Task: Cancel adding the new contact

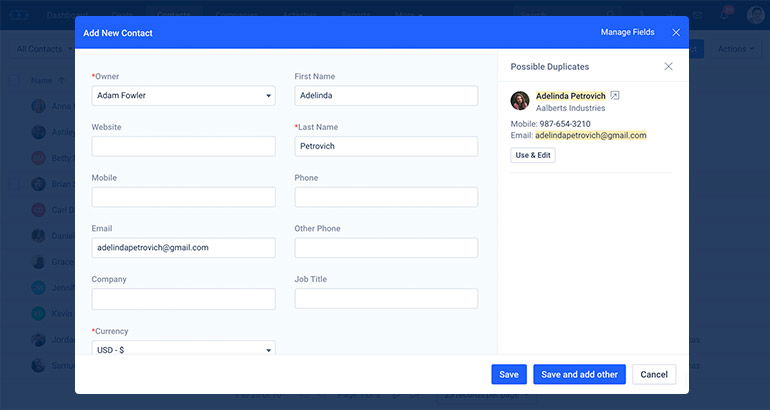Action: pyautogui.click(x=654, y=374)
